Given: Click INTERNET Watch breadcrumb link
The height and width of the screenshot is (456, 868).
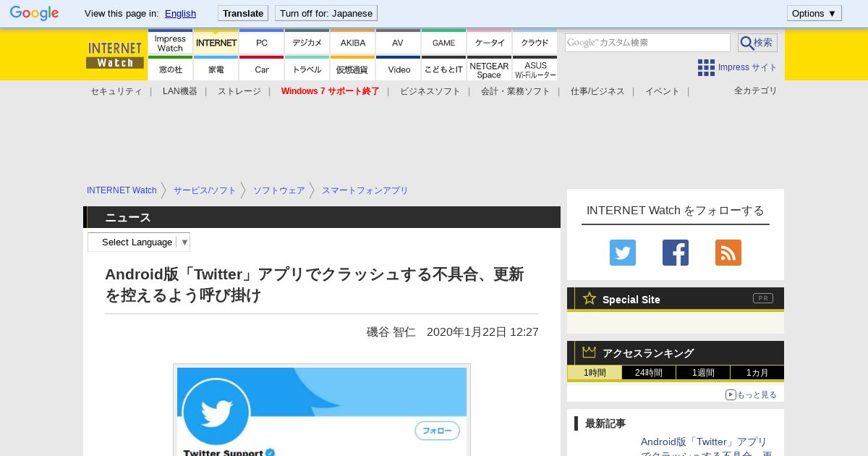Looking at the screenshot, I should point(122,190).
